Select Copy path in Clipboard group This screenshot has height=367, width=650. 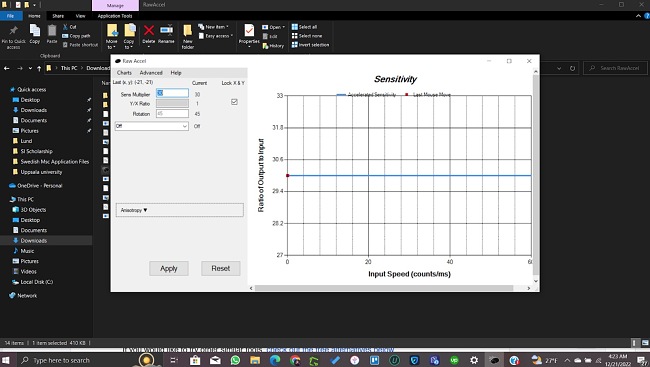click(76, 36)
